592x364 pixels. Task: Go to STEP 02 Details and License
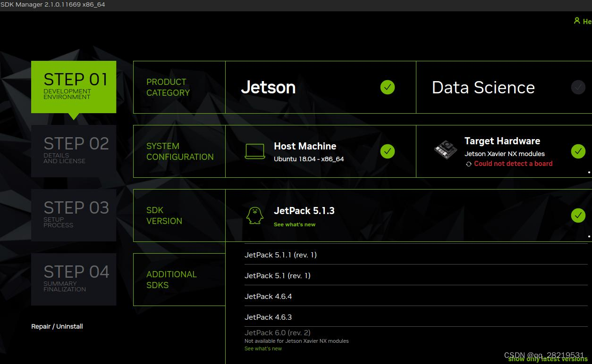tap(74, 151)
